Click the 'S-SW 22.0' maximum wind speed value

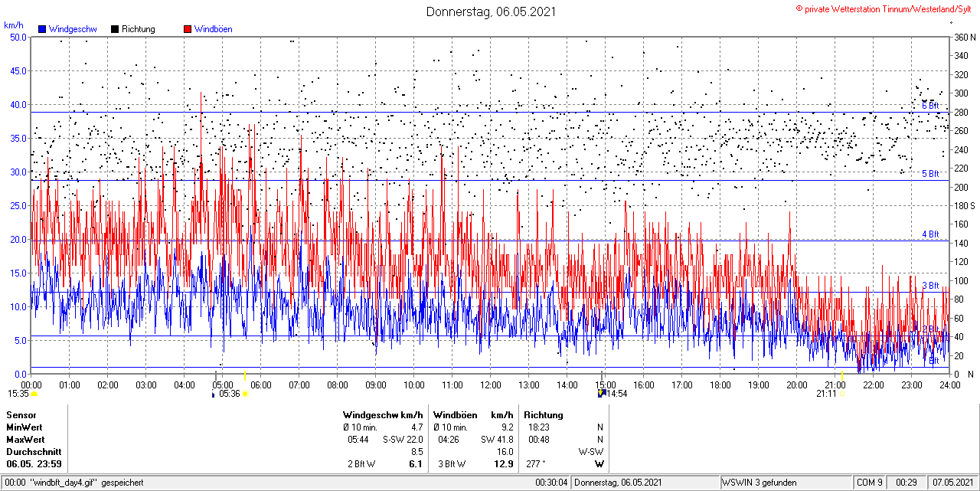point(403,439)
